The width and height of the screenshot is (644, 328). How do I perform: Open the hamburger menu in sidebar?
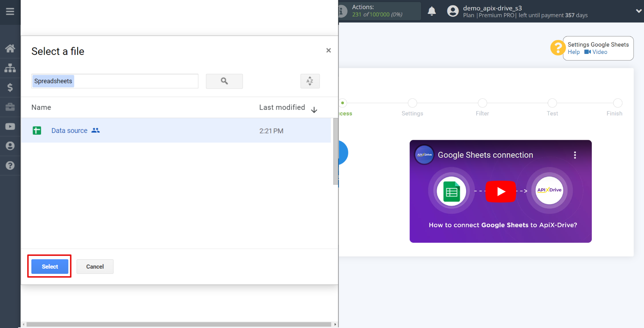click(10, 12)
